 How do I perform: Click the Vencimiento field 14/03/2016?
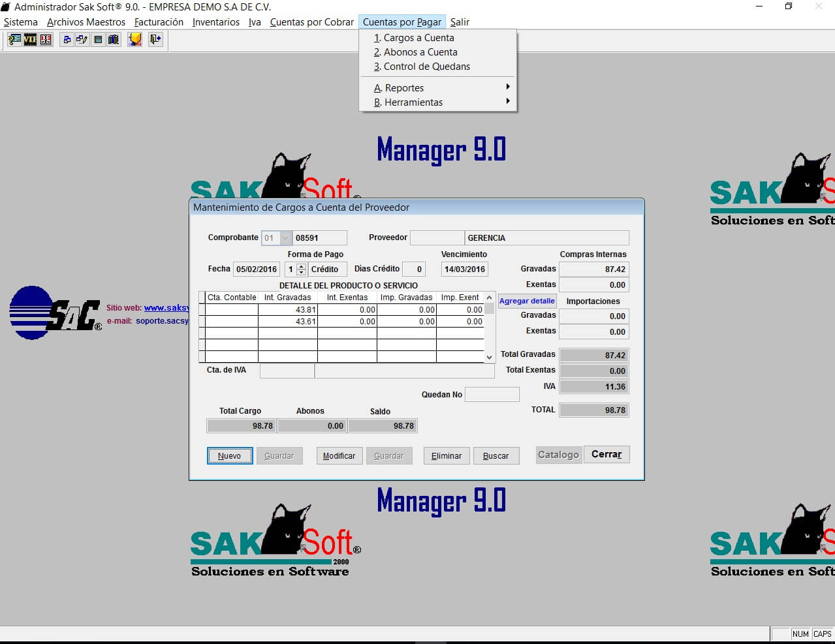point(465,269)
